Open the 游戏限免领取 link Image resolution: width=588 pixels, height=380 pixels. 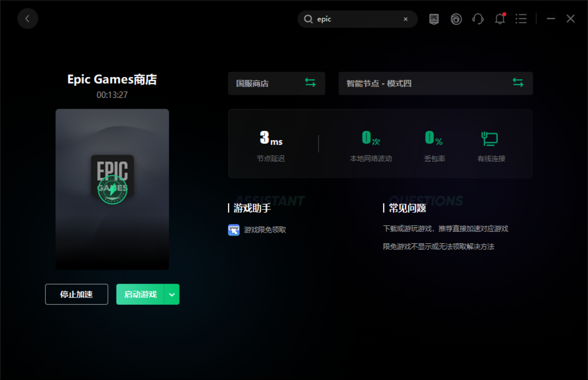click(265, 230)
